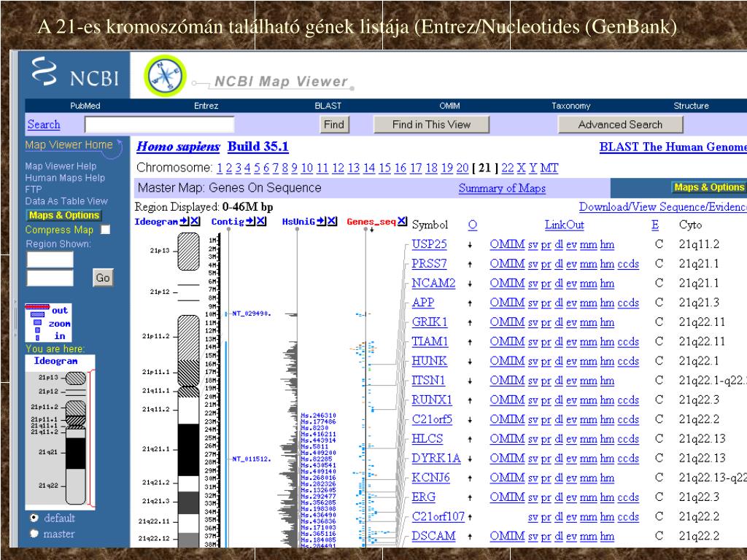Open the Taxonomy tab

(x=570, y=106)
